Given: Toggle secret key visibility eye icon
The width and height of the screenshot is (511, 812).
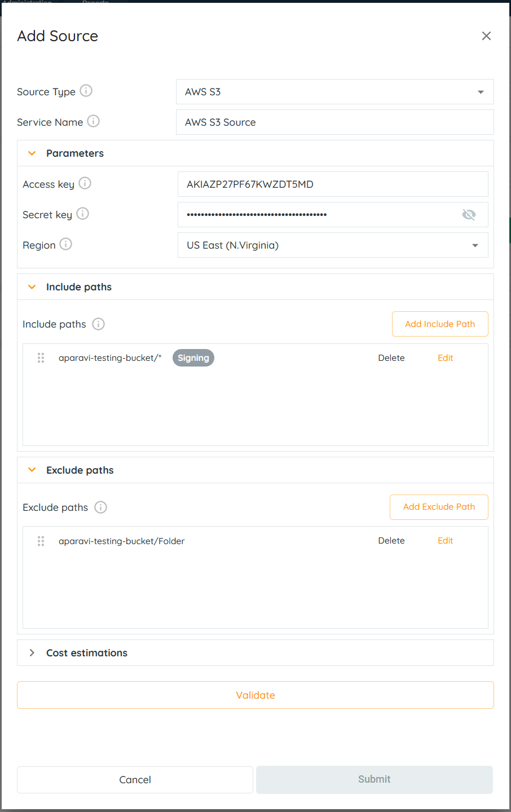Looking at the screenshot, I should click(469, 214).
